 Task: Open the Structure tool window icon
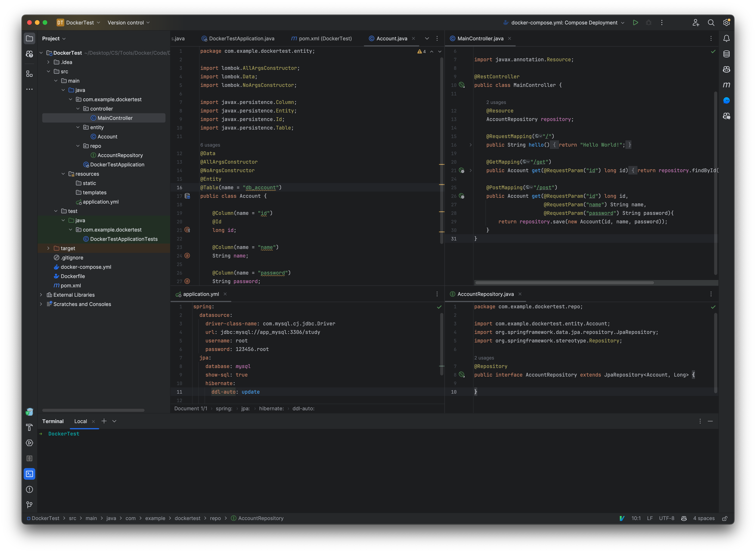[29, 74]
